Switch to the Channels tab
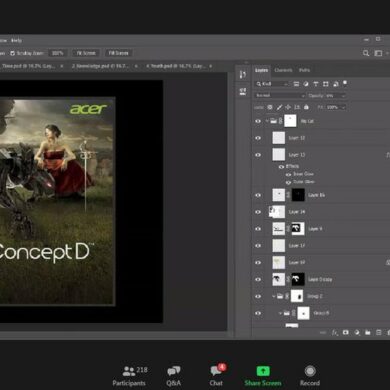 283,70
